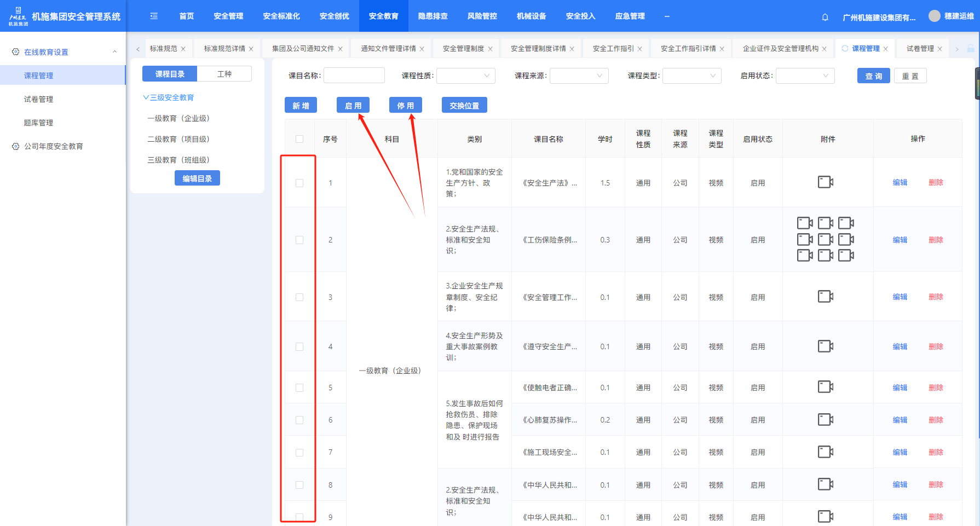This screenshot has width=980, height=526.
Task: Click the 查询 search button
Action: (873, 76)
